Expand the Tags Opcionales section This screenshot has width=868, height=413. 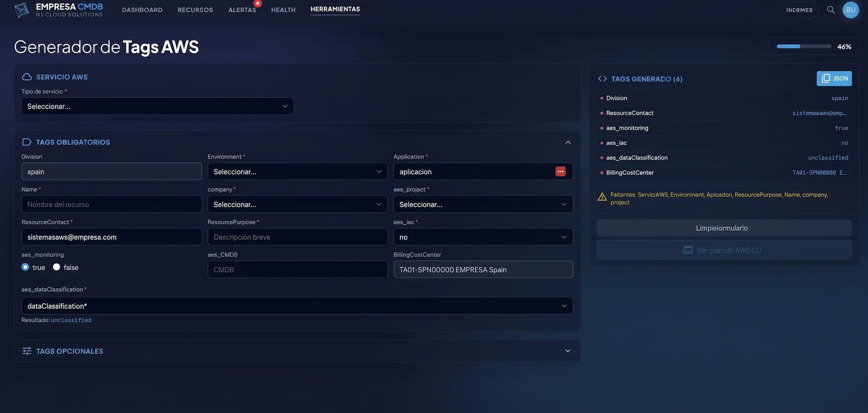[568, 351]
